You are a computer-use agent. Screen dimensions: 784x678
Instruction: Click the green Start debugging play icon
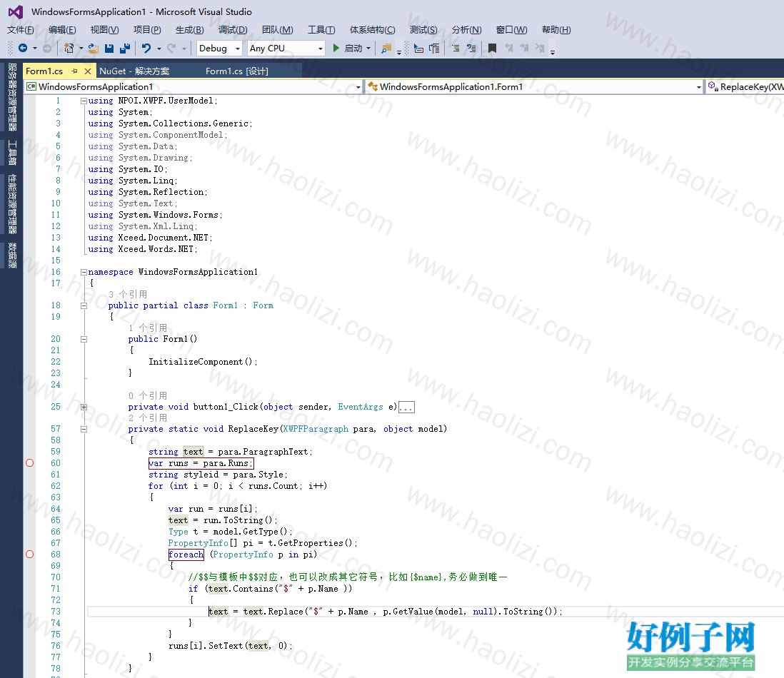coord(336,48)
